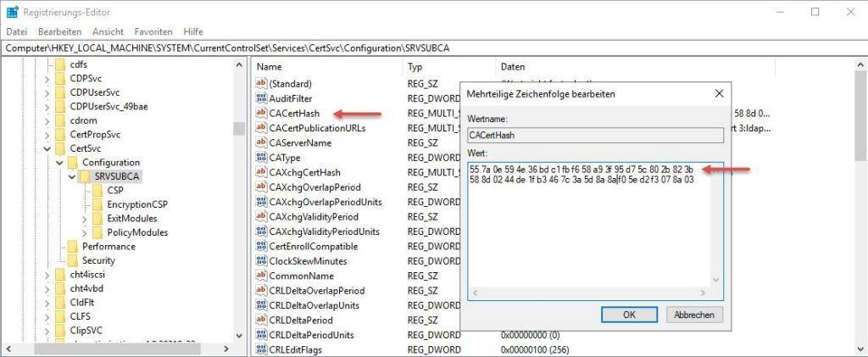Viewport: 868px width, 357px height.
Task: Click the CRLEditFlags value icon
Action: click(x=261, y=349)
